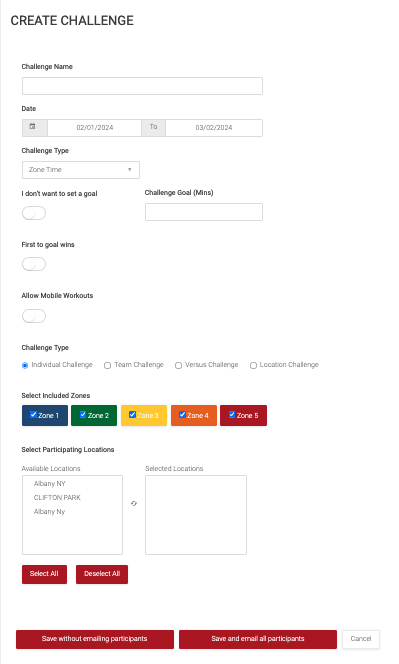
Task: Open the start date field 02/01/2024
Action: [x=94, y=128]
